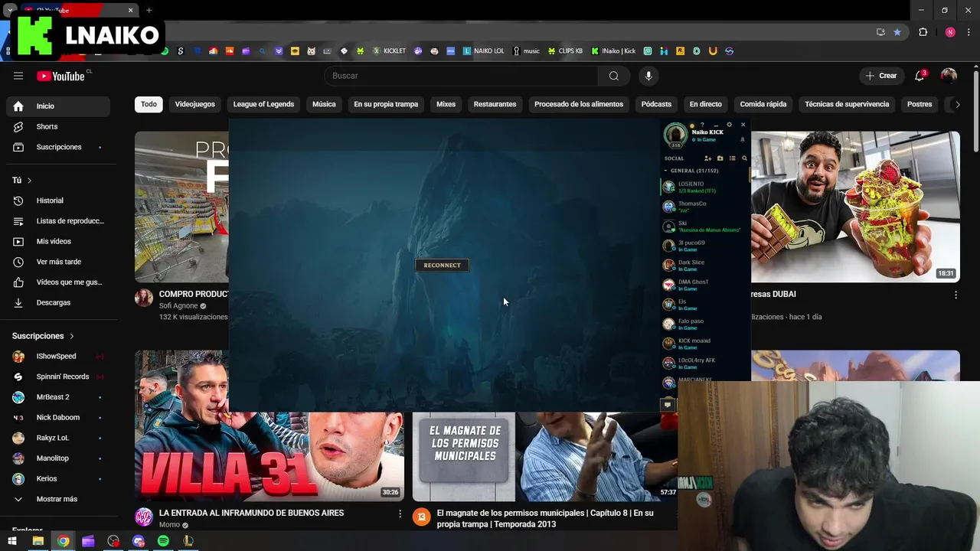Select friend Dark Slice in list

point(704,266)
